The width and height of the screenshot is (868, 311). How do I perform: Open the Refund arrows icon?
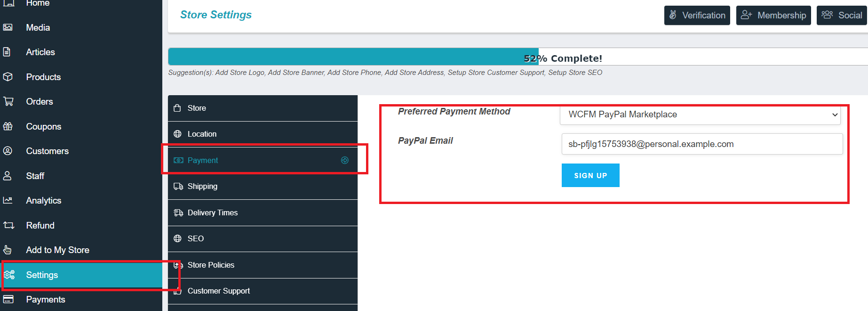point(8,225)
